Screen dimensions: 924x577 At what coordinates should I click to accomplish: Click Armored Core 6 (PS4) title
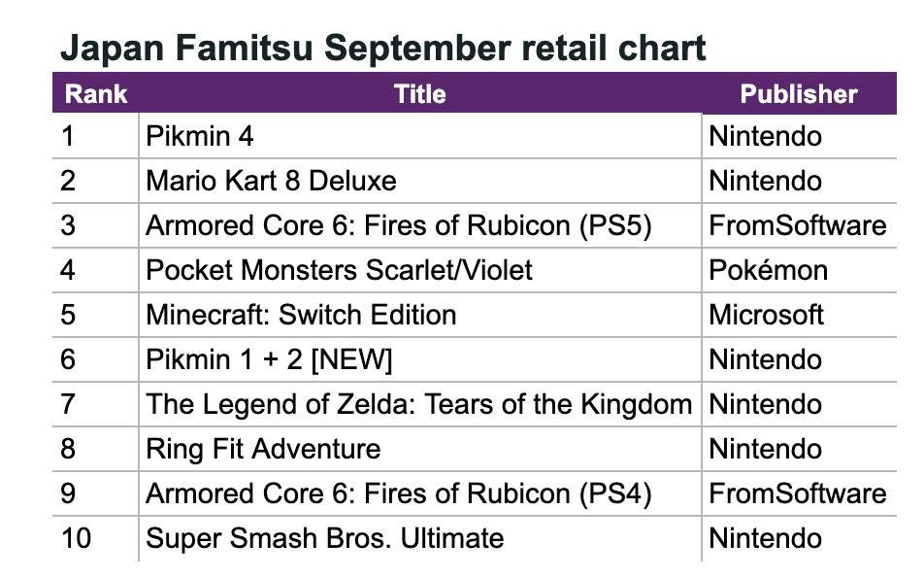point(398,493)
